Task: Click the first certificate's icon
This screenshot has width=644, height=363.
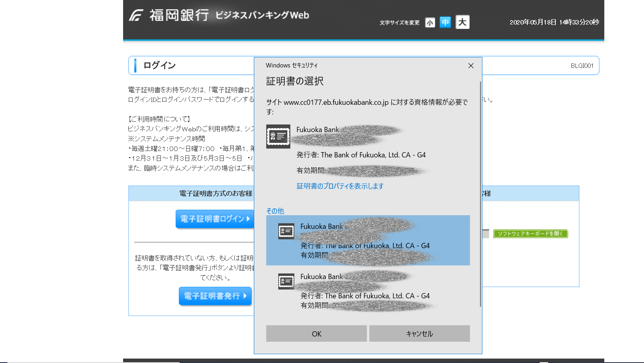Action: [x=278, y=137]
